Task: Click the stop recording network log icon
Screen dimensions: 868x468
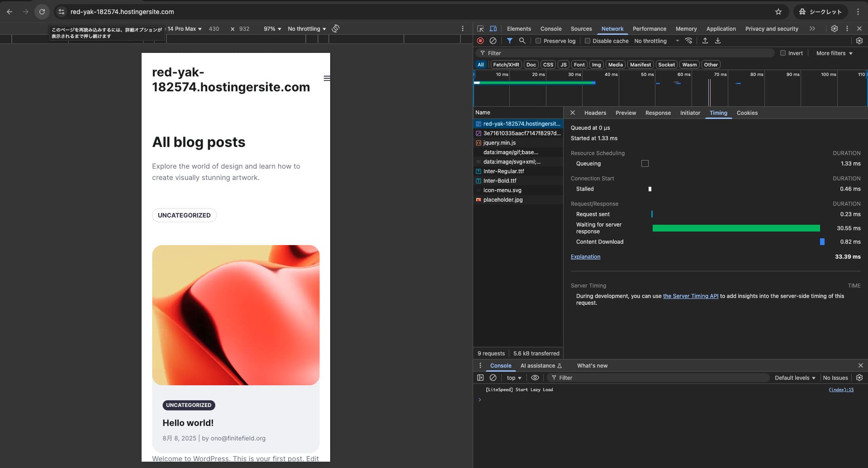Action: (480, 41)
